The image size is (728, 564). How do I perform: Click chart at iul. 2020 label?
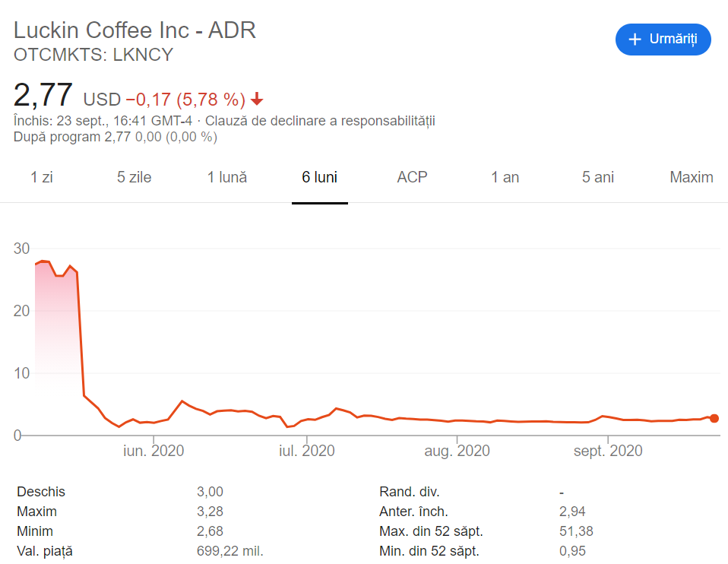[307, 451]
